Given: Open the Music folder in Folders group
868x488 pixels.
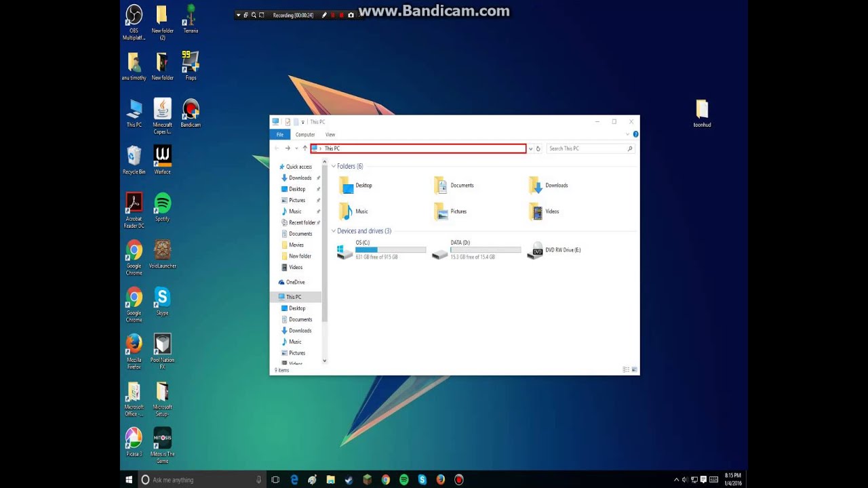Looking at the screenshot, I should coord(354,211).
